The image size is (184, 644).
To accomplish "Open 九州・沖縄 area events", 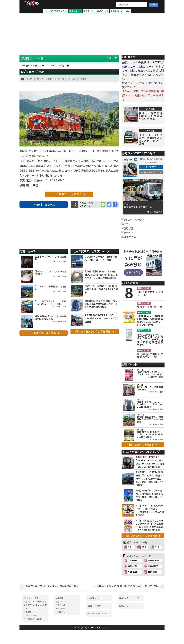I will coord(153,572).
